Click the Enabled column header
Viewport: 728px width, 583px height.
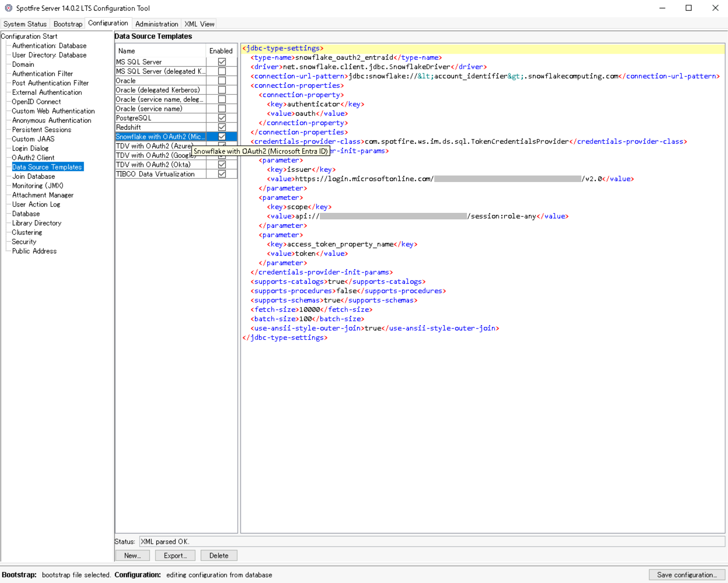point(221,50)
